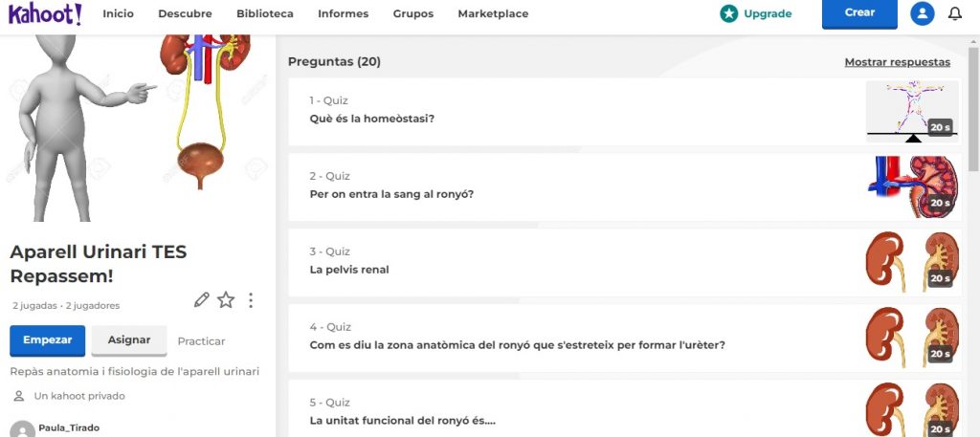
Task: Click Paula_Tirado's author avatar
Action: tap(22, 429)
